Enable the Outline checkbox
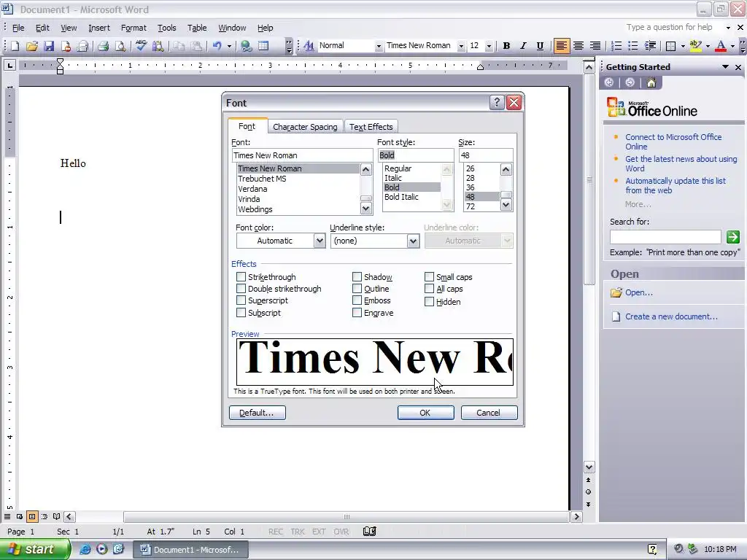 pyautogui.click(x=357, y=289)
